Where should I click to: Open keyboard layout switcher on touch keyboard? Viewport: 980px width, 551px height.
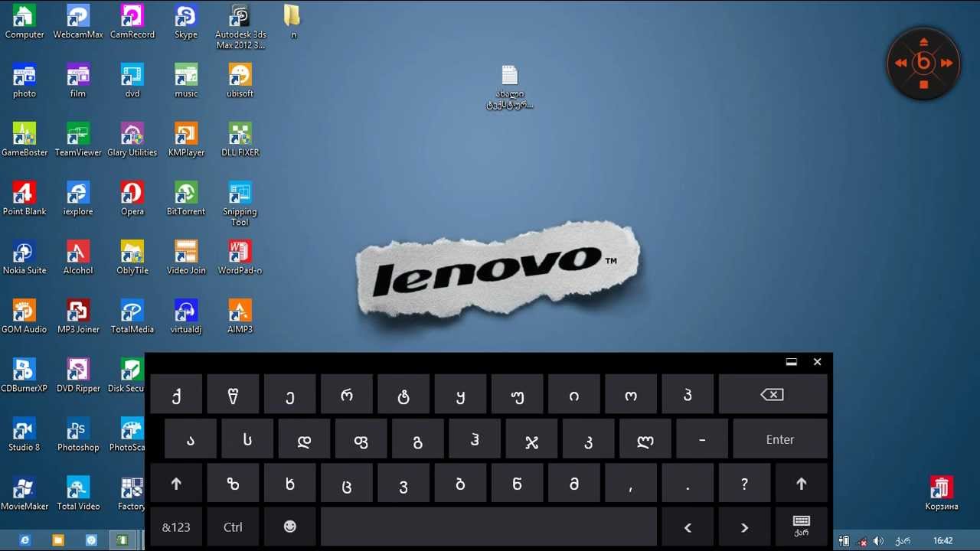[802, 527]
